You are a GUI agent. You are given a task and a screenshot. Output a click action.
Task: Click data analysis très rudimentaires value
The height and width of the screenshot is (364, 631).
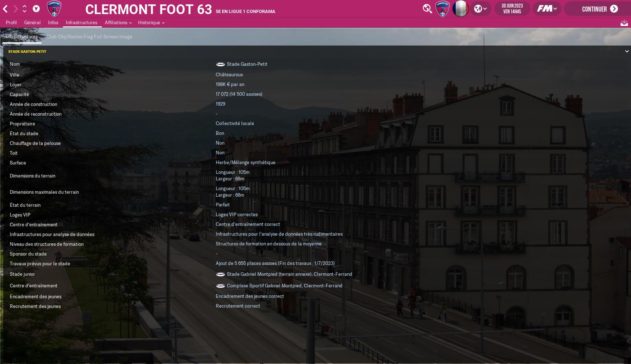[x=279, y=234]
